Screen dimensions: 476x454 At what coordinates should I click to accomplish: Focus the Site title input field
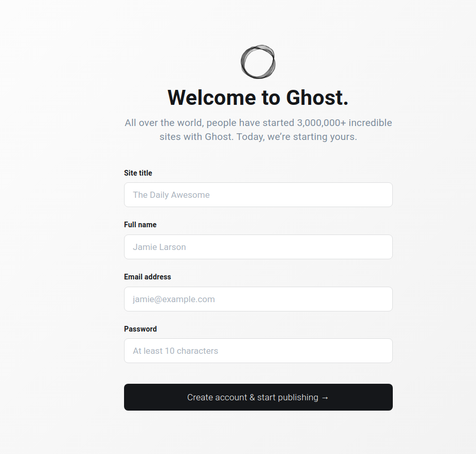point(258,195)
